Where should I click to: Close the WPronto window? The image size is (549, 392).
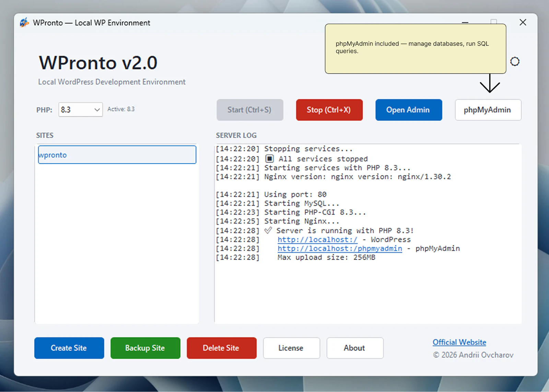click(x=523, y=22)
